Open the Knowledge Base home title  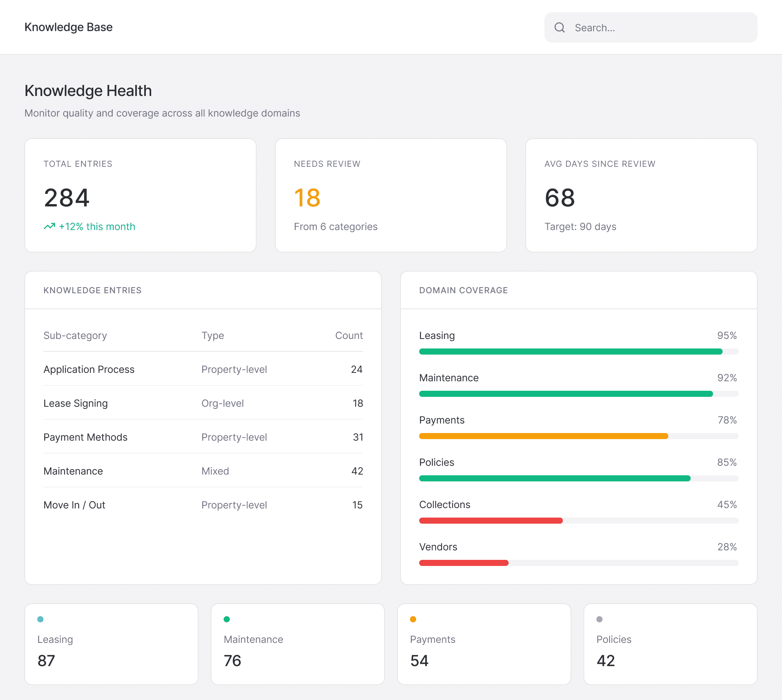pos(69,27)
